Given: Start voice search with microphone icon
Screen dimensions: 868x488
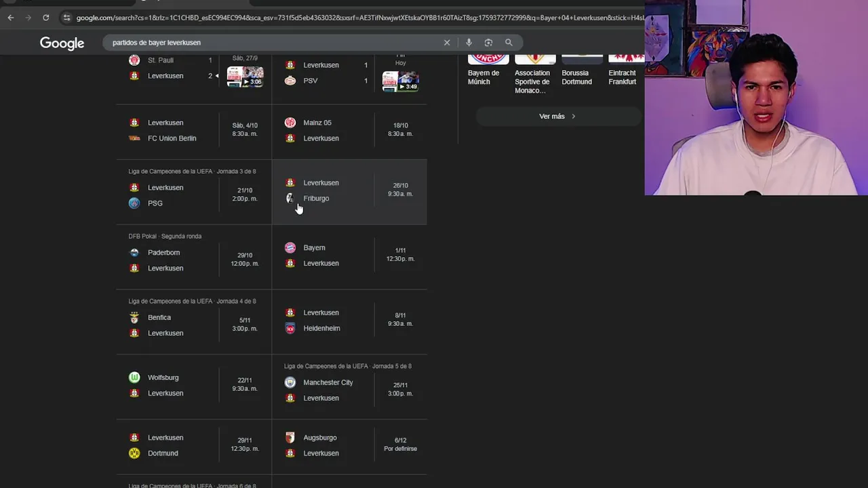Looking at the screenshot, I should (469, 43).
